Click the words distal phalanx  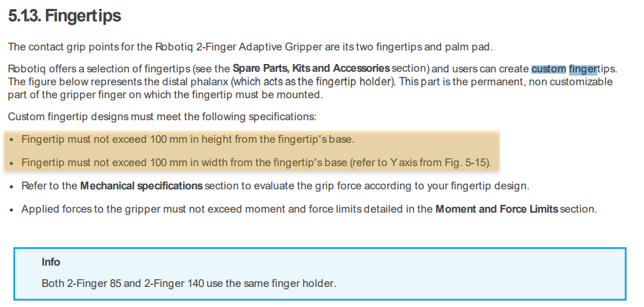pyautogui.click(x=197, y=81)
